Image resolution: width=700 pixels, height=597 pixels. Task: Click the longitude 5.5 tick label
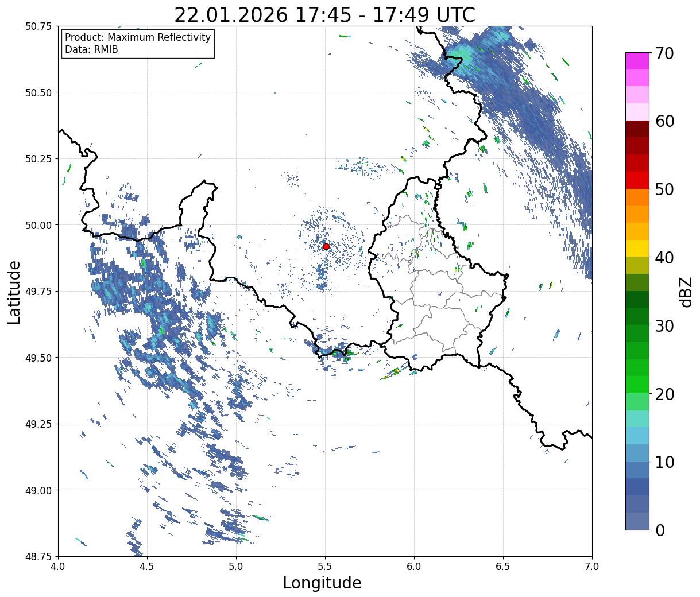click(x=325, y=567)
